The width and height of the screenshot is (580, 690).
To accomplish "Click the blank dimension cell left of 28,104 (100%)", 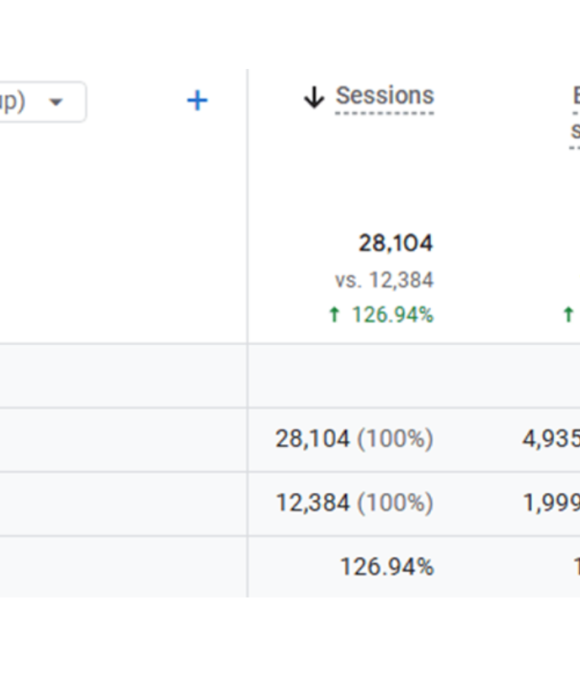I will tap(124, 440).
